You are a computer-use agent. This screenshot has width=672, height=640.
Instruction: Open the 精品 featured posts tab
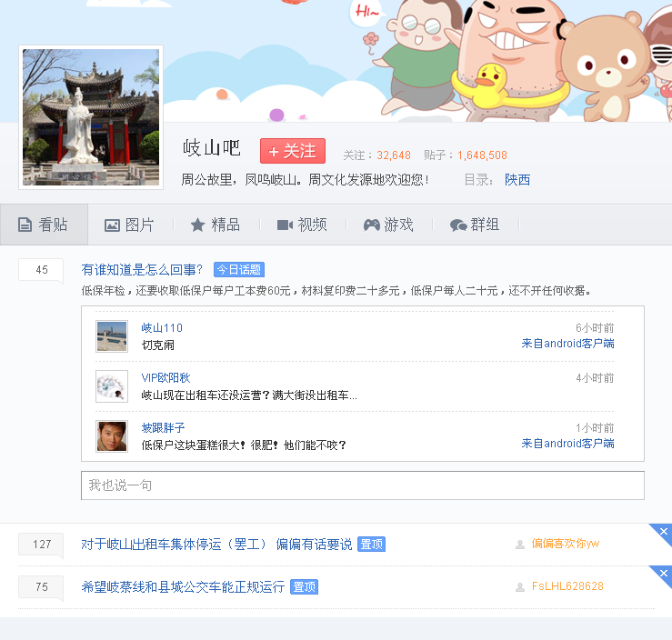click(x=215, y=225)
